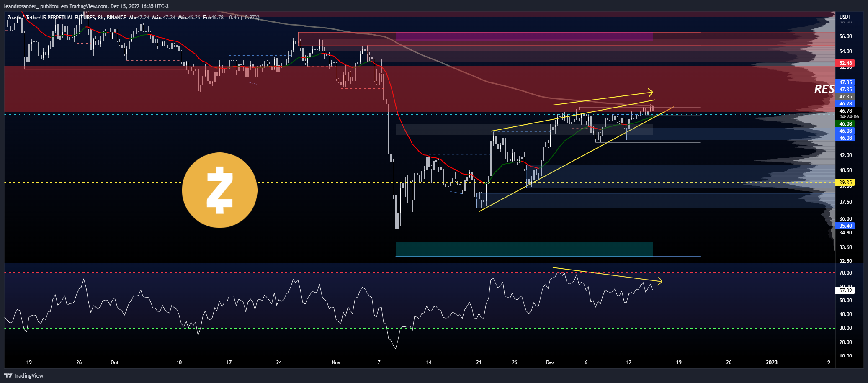Screen dimensions: 868x383
Task: Click the magenta supply zone rectangle near 56.00
Action: (524, 36)
